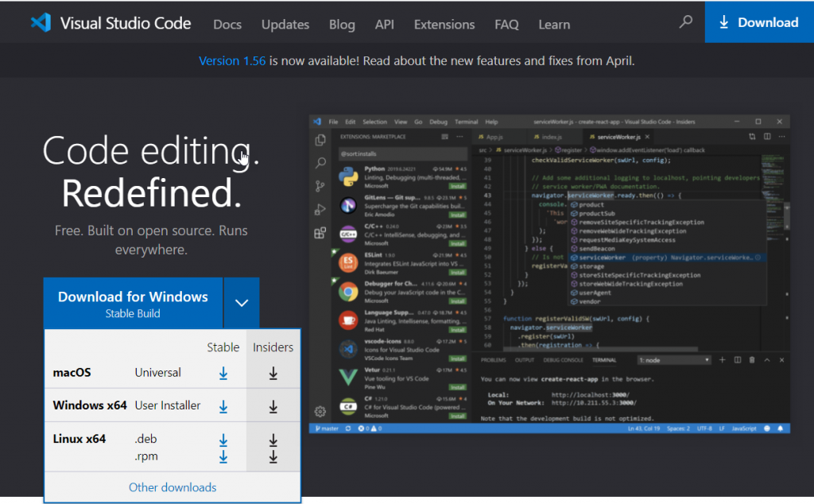
Task: Click the Linux x64 row label
Action: click(79, 439)
